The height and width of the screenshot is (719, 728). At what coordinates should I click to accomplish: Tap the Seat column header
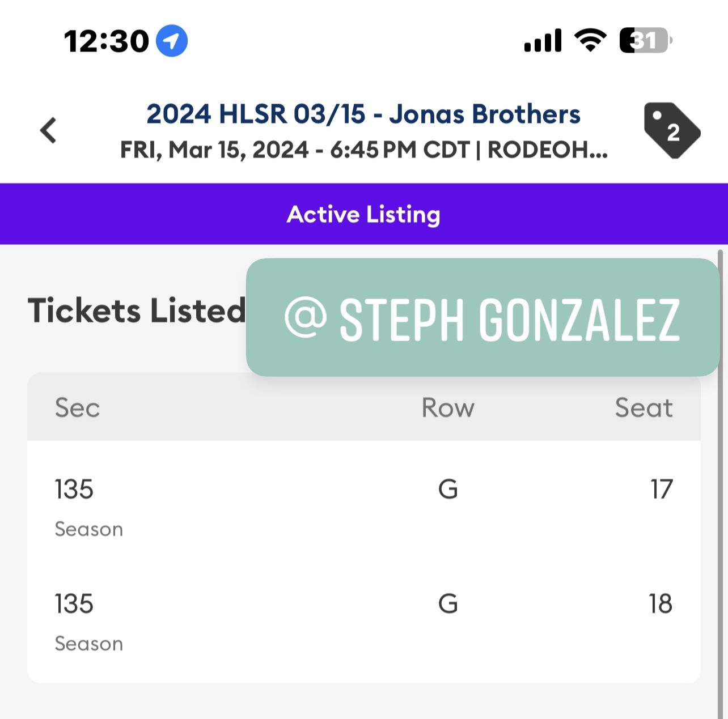pos(644,408)
